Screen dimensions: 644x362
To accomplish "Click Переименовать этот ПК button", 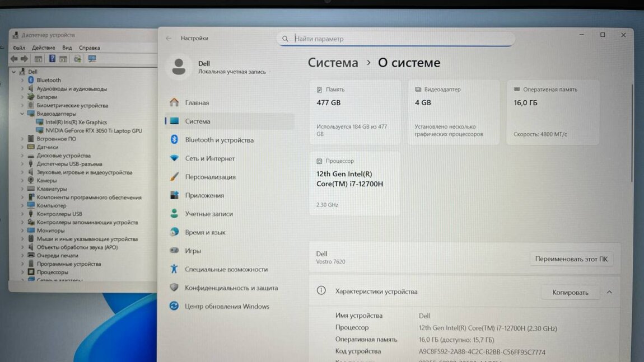I will [571, 259].
